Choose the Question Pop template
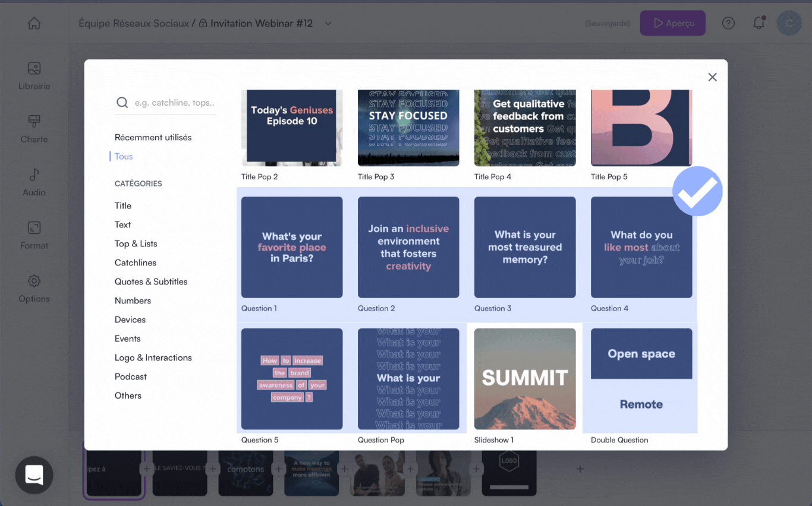 pos(408,379)
